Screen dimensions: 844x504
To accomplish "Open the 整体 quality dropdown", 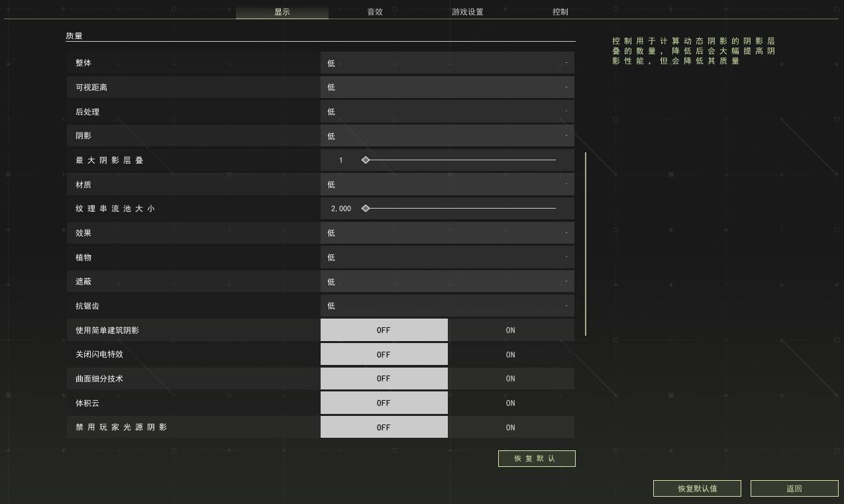I will [447, 63].
